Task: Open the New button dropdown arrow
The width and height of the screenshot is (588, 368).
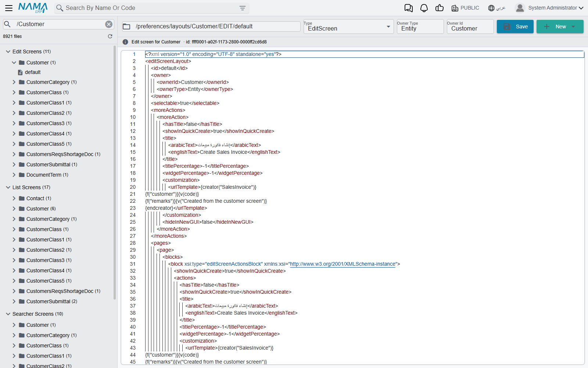Action: 574,26
